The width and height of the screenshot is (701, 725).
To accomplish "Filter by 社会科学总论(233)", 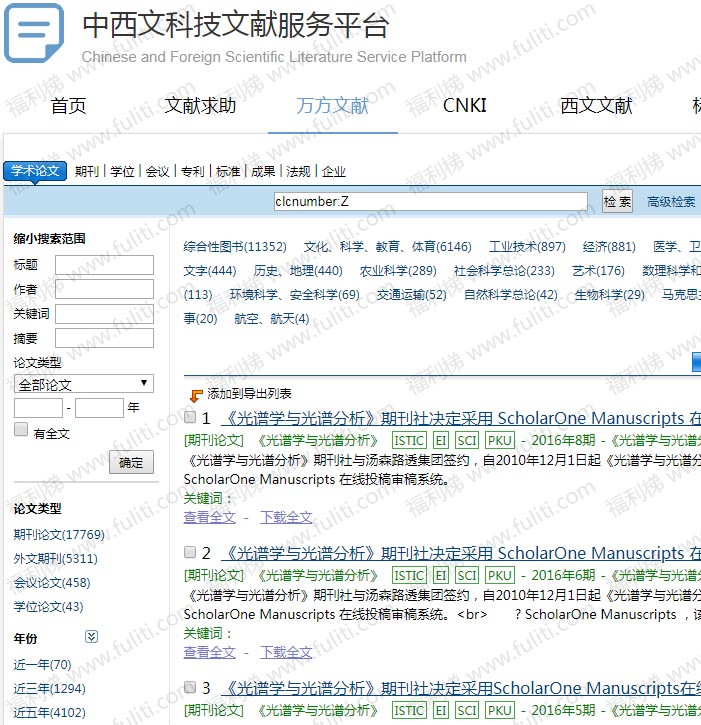I will 504,271.
